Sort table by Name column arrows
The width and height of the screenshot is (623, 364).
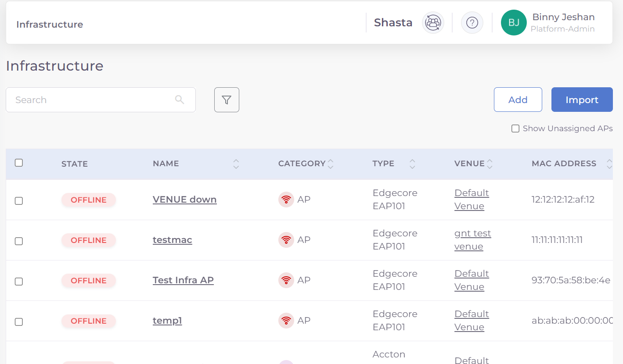point(236,164)
